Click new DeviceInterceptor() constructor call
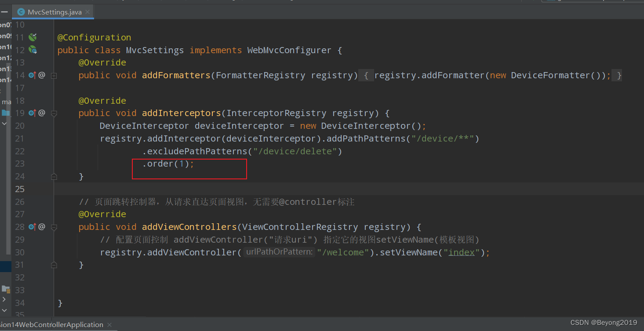Image resolution: width=644 pixels, height=331 pixels. point(360,126)
